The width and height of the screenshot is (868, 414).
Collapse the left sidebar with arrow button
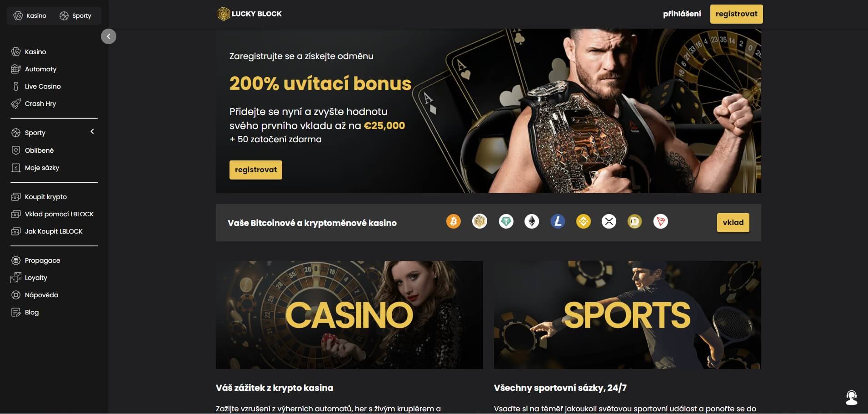pyautogui.click(x=109, y=36)
